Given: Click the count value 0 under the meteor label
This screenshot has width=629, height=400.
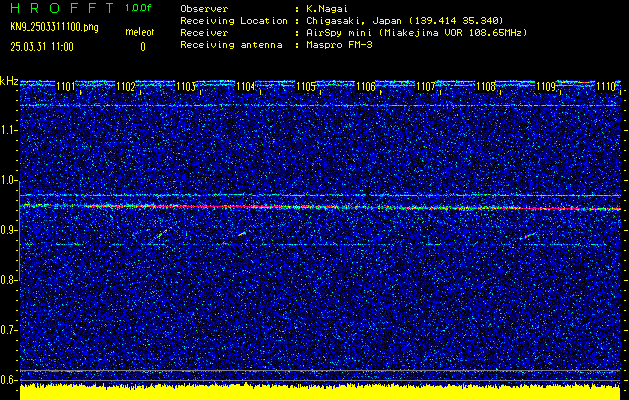Looking at the screenshot, I should click(143, 47).
